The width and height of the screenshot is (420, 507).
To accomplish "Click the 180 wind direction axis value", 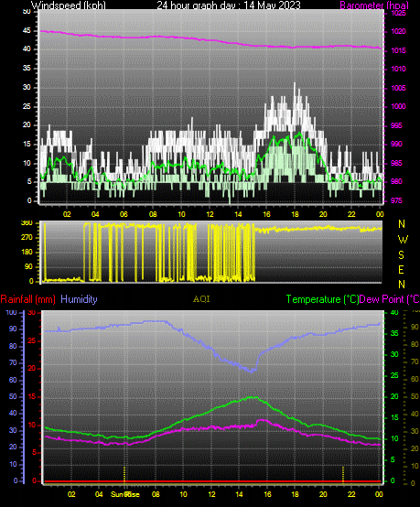I will [x=27, y=252].
